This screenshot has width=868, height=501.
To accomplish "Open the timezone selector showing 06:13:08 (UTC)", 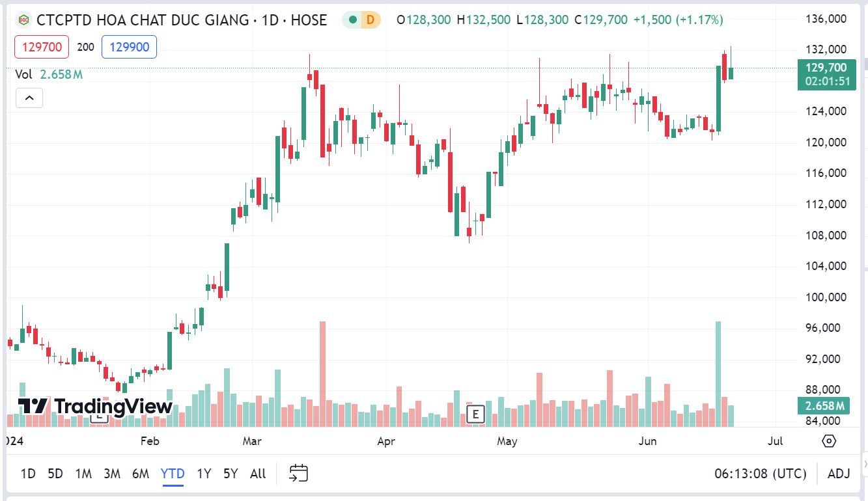I will [x=761, y=474].
